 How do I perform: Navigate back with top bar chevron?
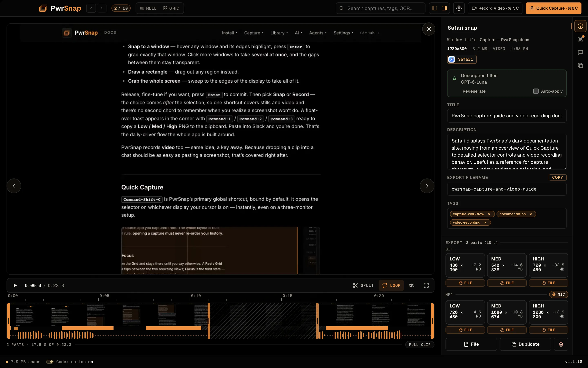(x=91, y=8)
